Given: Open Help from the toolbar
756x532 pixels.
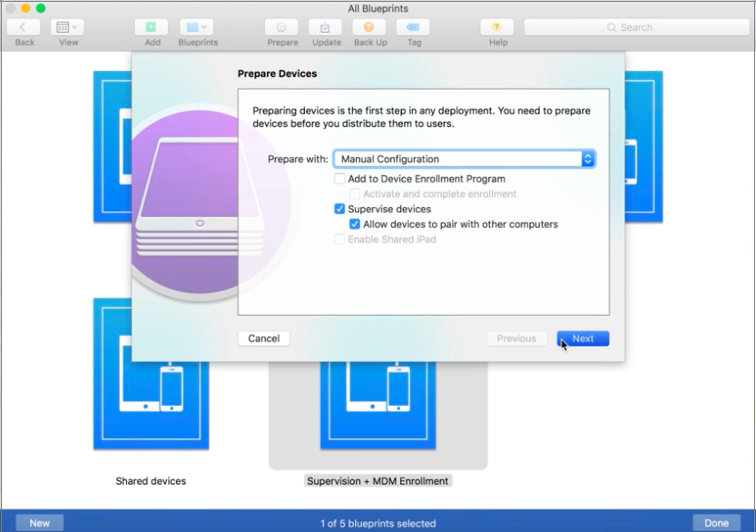Looking at the screenshot, I should click(x=497, y=28).
